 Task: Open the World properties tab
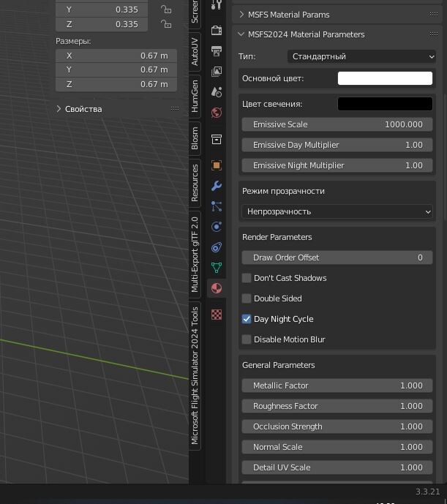217,113
